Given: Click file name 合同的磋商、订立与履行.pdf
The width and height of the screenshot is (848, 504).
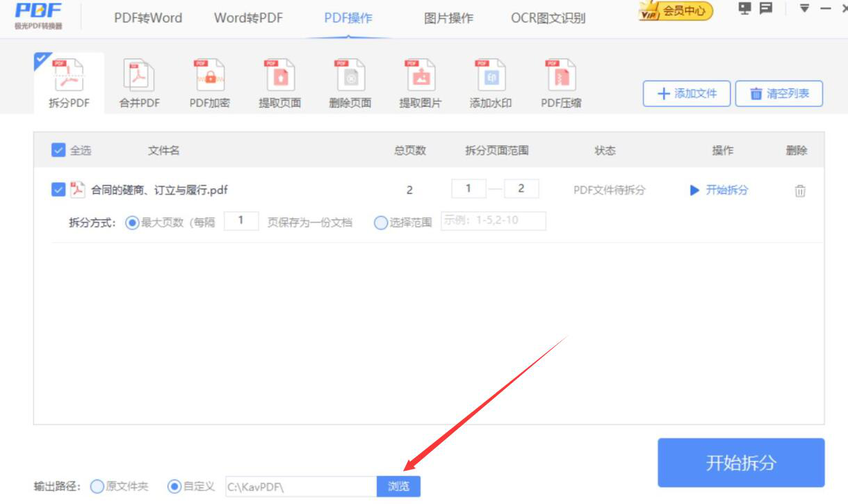Looking at the screenshot, I should point(160,190).
